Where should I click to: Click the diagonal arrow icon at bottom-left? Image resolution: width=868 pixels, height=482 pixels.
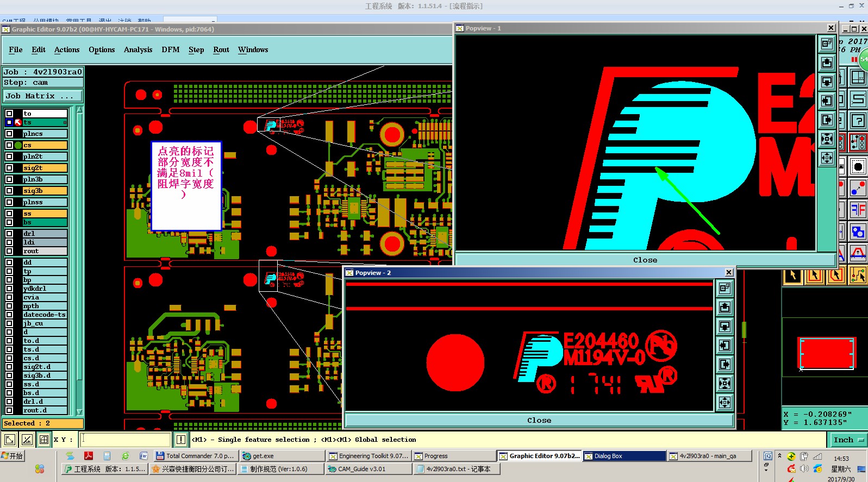(x=10, y=440)
